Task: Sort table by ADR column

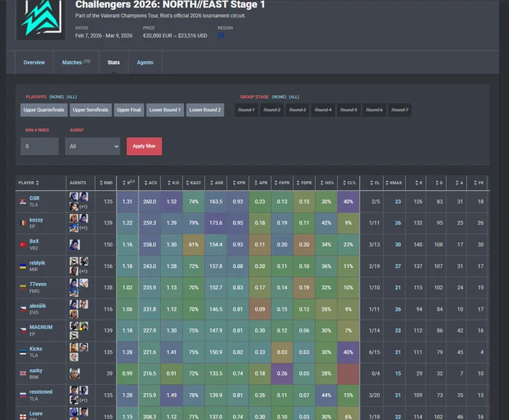Action: point(216,183)
